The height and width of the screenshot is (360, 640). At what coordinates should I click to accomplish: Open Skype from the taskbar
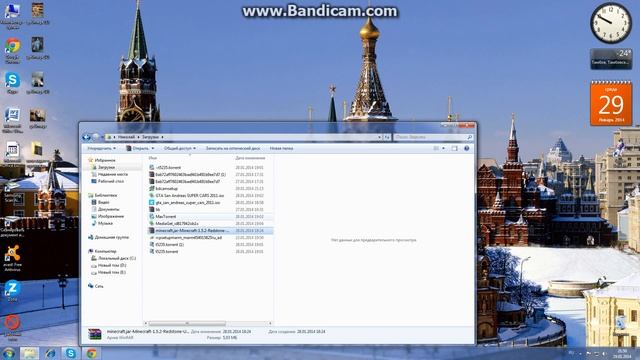(71, 353)
